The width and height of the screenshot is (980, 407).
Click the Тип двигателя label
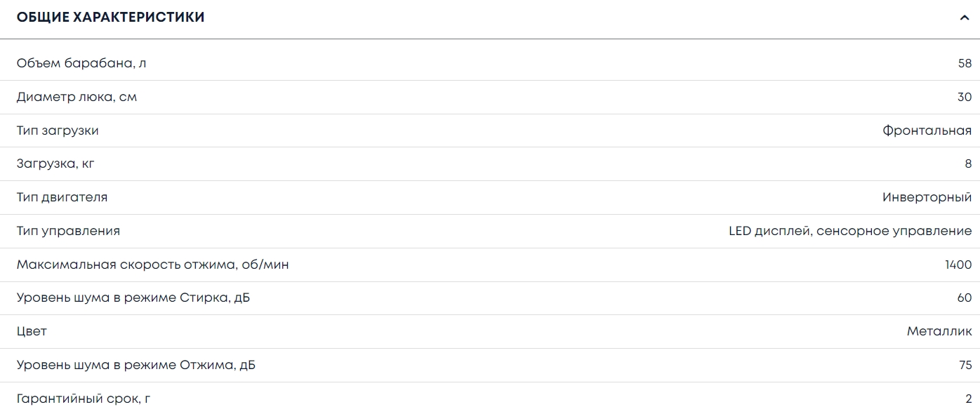[x=62, y=197]
